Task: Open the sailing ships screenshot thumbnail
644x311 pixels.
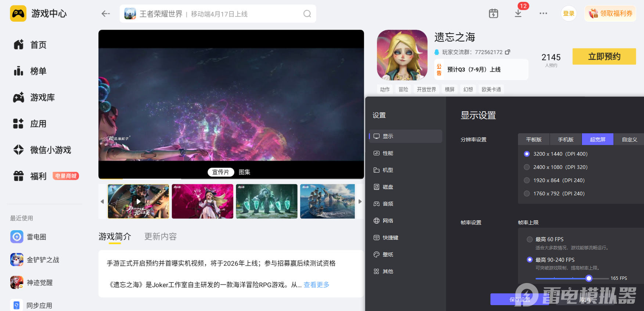Action: (x=328, y=201)
